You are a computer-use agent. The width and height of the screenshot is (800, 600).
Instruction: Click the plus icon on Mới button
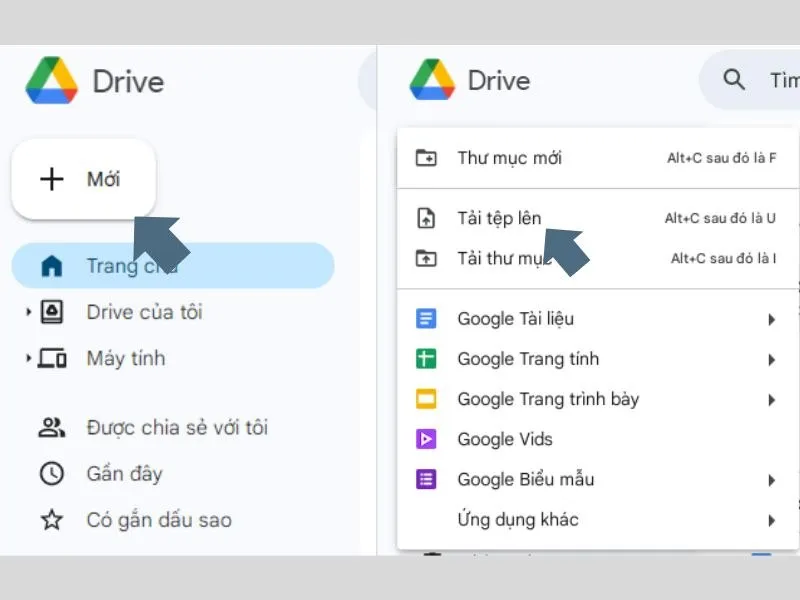coord(52,179)
